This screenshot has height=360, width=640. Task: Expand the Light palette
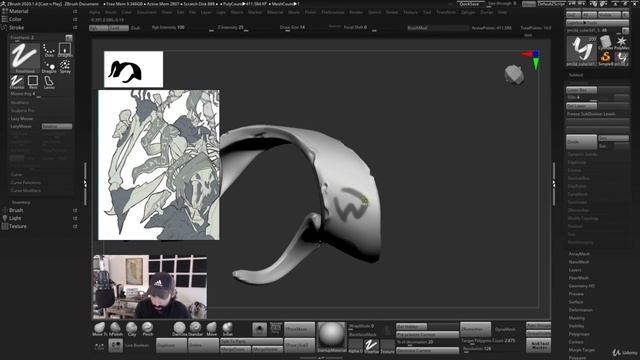click(15, 218)
